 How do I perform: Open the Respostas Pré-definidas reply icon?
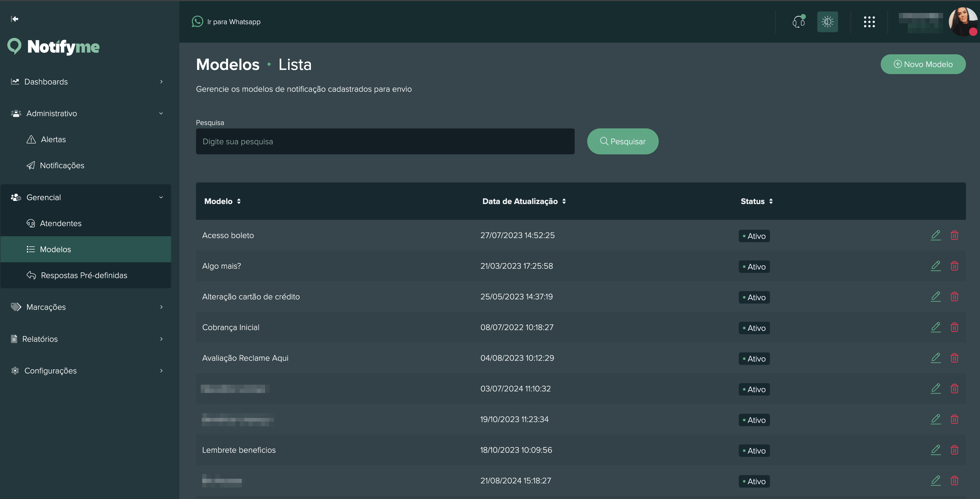31,275
